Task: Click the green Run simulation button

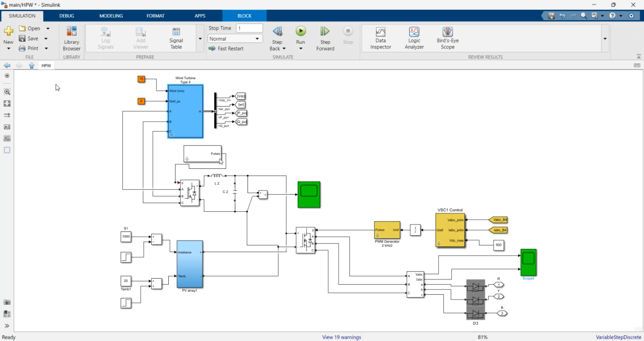Action: 301,31
